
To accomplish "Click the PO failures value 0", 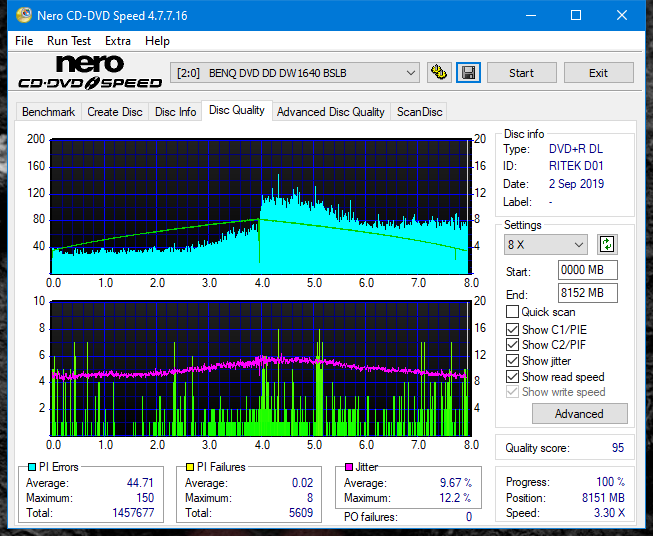I will (x=469, y=517).
